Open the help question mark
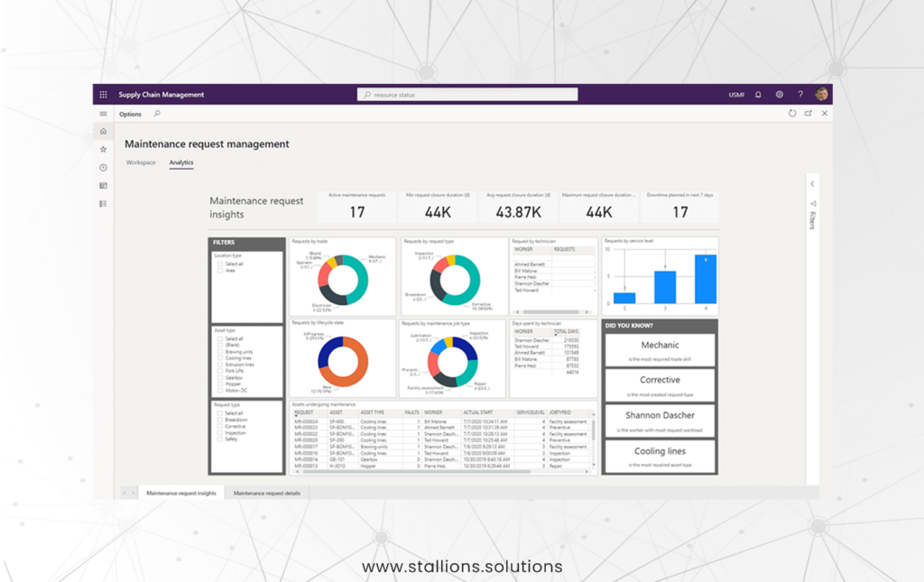Viewport: 924px width, 582px height. point(800,94)
